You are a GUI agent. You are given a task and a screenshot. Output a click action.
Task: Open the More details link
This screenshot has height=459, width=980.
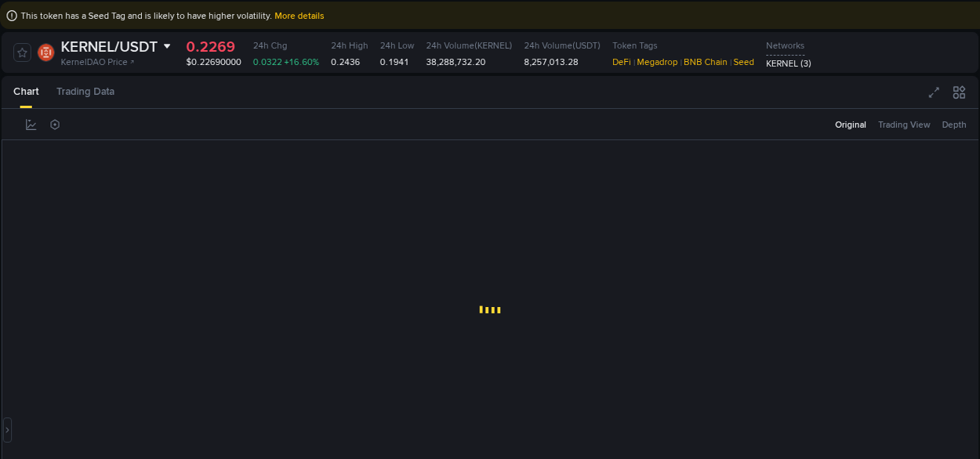[301, 15]
